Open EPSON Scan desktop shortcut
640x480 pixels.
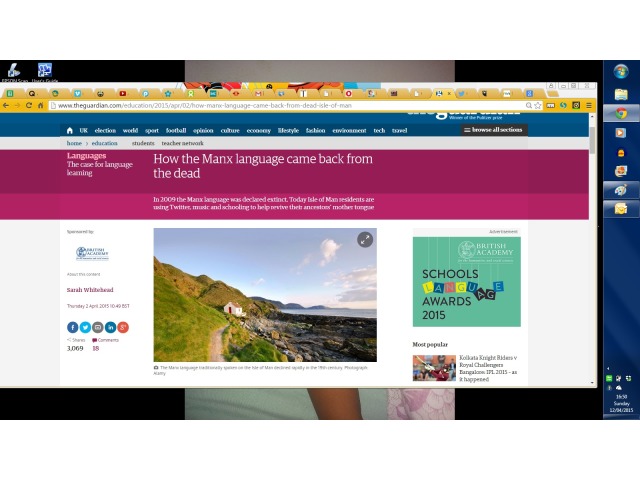pos(14,72)
